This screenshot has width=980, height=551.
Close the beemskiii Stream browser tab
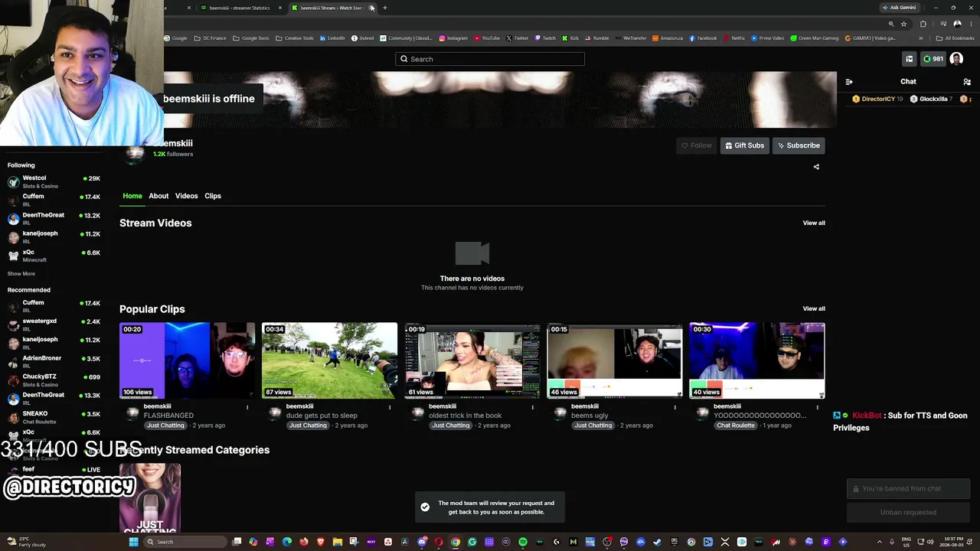pyautogui.click(x=371, y=8)
